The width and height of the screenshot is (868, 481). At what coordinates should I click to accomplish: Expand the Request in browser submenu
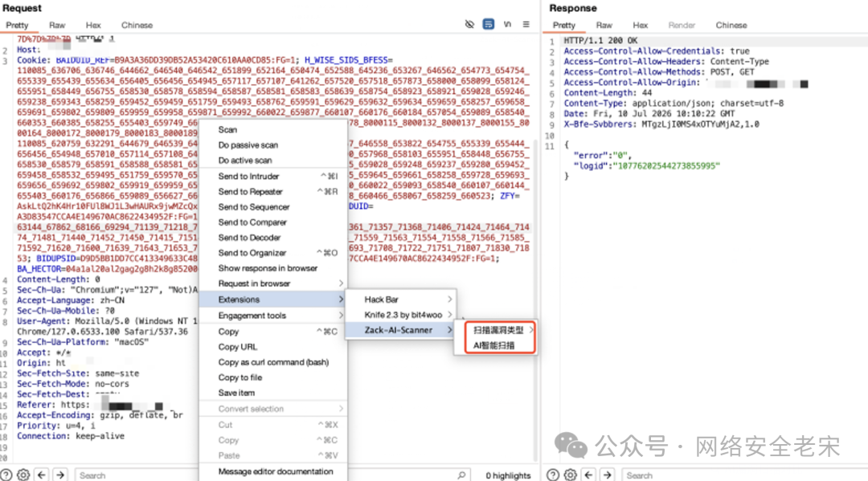click(x=273, y=283)
